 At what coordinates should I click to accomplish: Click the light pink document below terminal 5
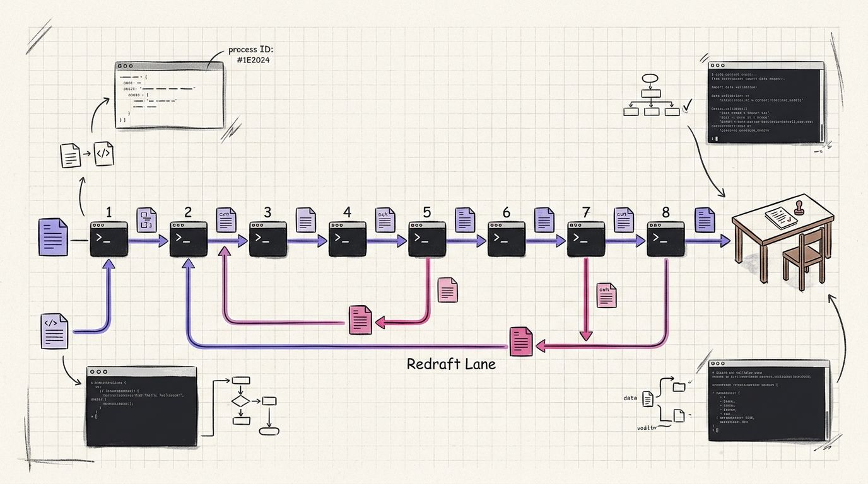pos(447,290)
